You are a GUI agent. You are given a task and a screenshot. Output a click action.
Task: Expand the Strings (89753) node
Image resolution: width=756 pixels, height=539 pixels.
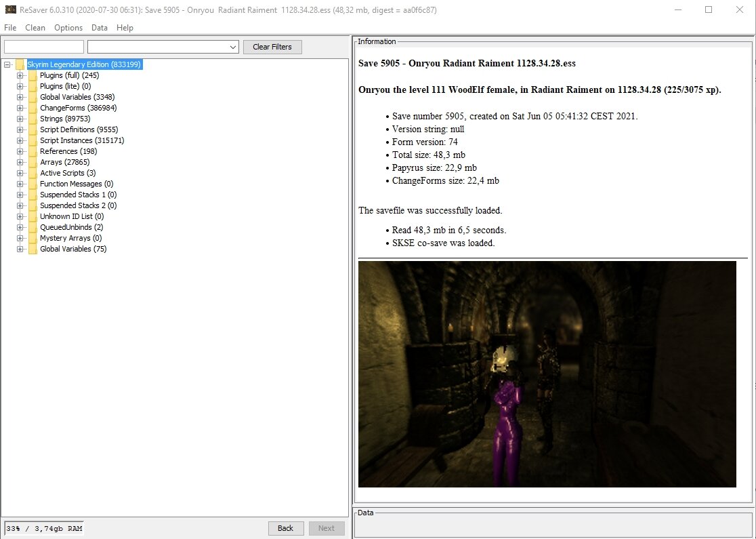tap(20, 119)
